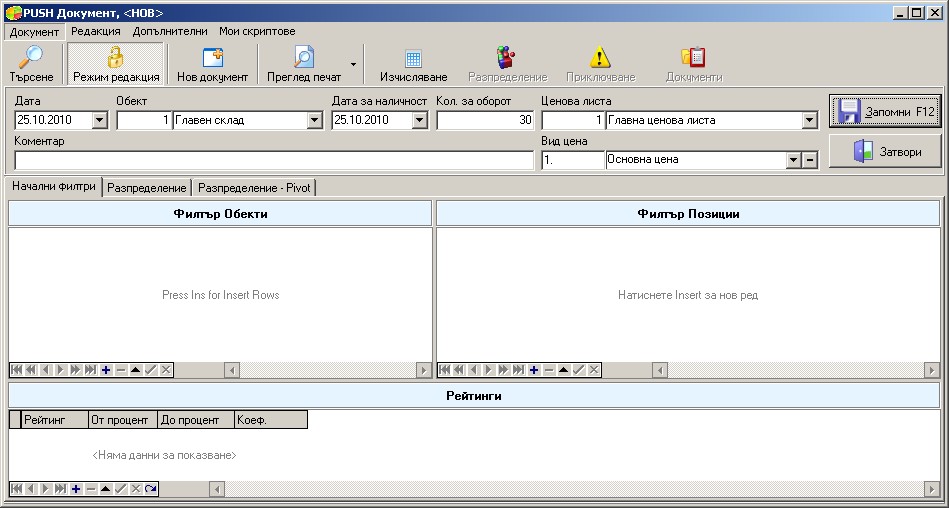Click edit triangle in Филтър Позиции navigator

[564, 369]
